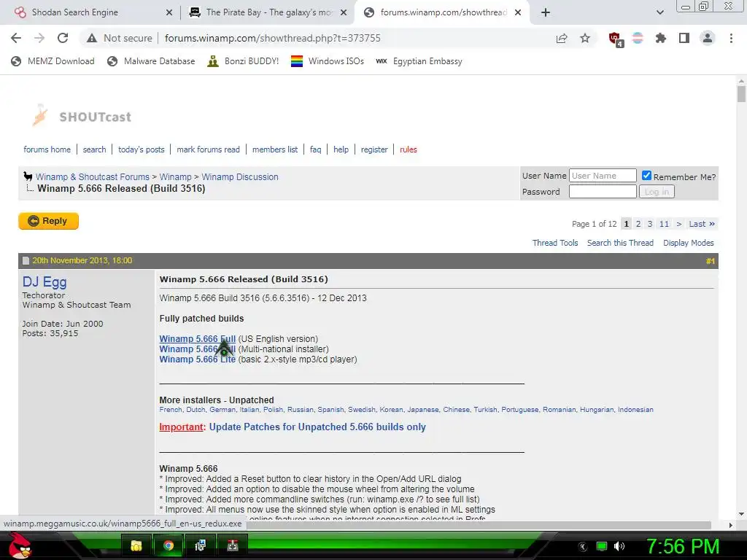This screenshot has width=747, height=560.
Task: Focus the Password field
Action: pos(603,192)
